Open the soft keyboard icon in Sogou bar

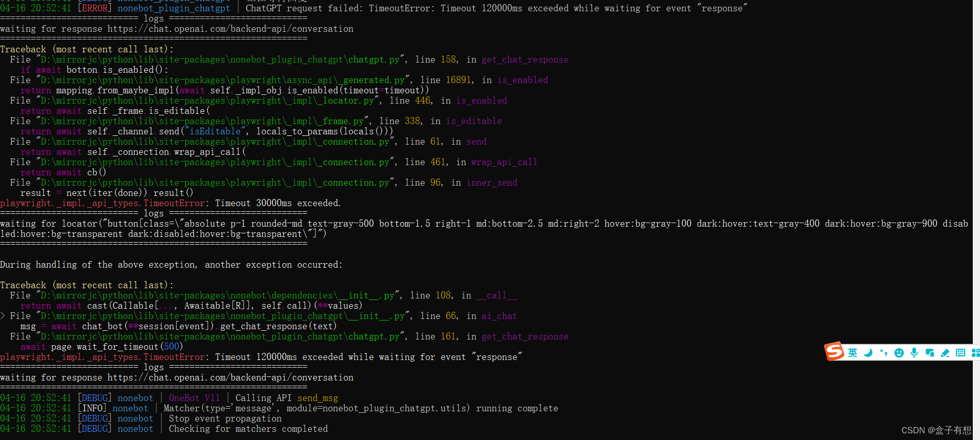coord(961,353)
